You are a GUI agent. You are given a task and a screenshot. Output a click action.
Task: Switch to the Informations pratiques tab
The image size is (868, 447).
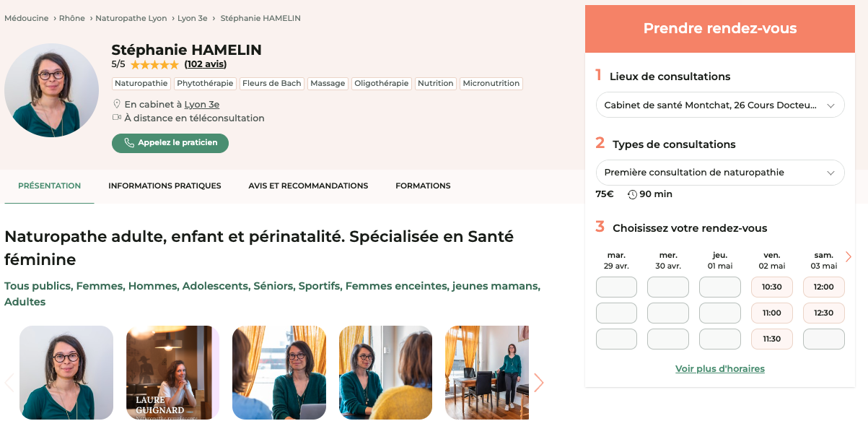coord(165,186)
